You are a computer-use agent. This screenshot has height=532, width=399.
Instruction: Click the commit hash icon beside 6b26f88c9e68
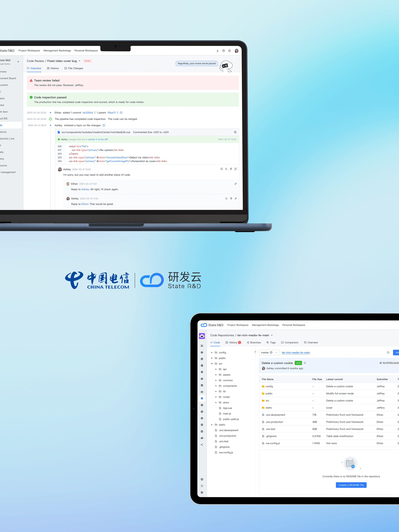(380, 363)
